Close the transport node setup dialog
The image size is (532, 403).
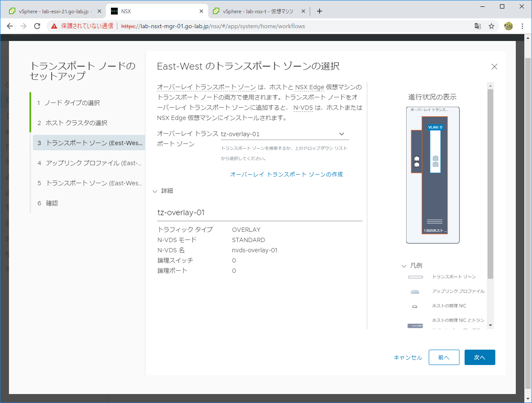494,67
